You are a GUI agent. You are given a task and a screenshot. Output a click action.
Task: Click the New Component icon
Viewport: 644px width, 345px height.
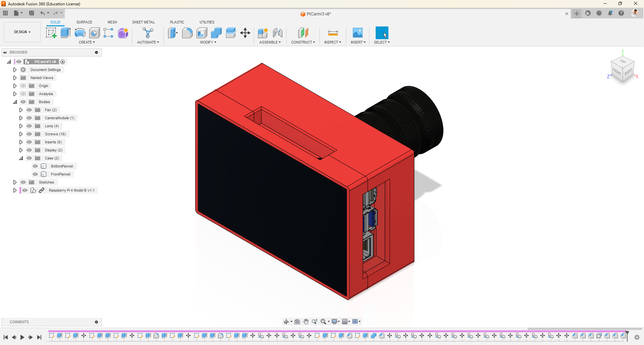click(263, 33)
